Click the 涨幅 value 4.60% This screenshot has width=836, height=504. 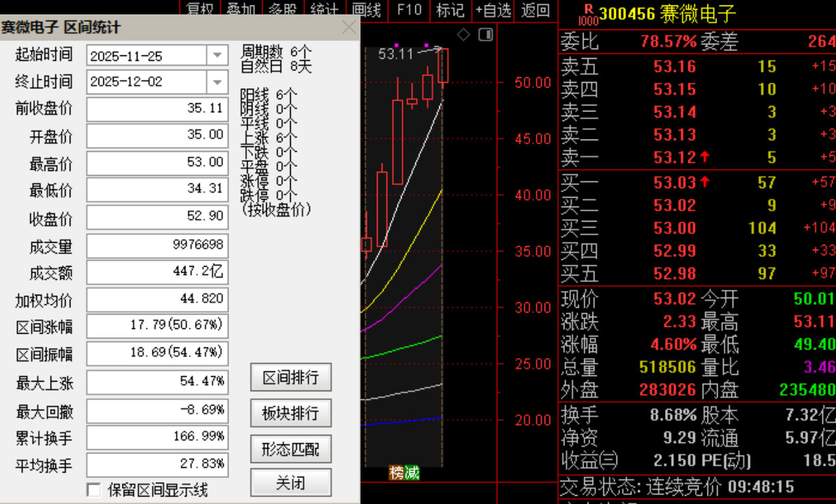click(673, 344)
